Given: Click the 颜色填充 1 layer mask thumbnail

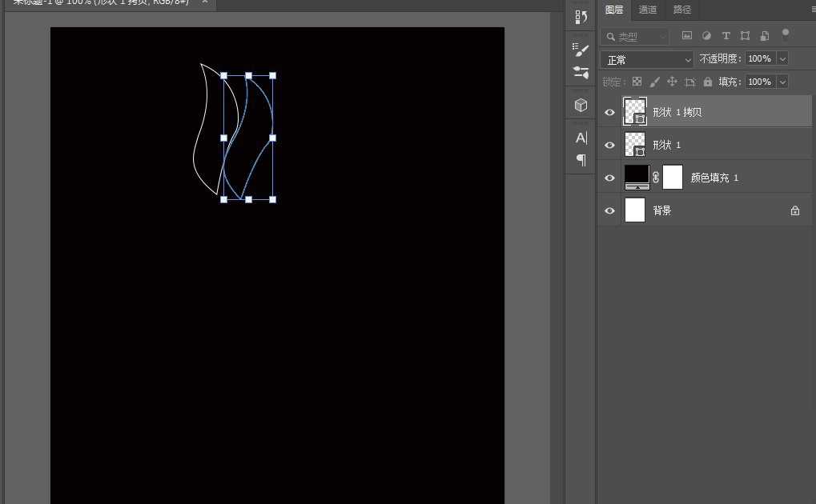Looking at the screenshot, I should (673, 177).
